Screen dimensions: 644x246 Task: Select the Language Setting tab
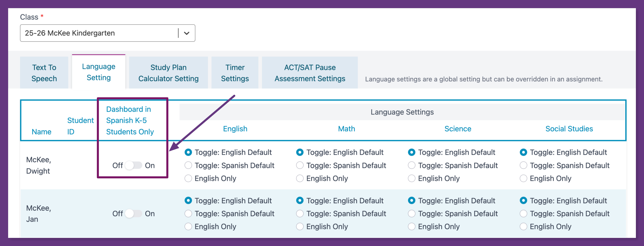point(99,72)
